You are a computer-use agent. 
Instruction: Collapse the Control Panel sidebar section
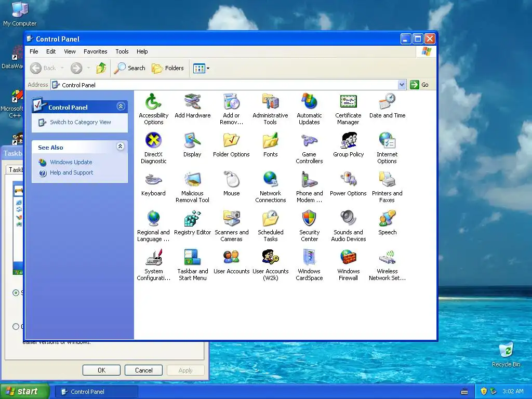[121, 107]
